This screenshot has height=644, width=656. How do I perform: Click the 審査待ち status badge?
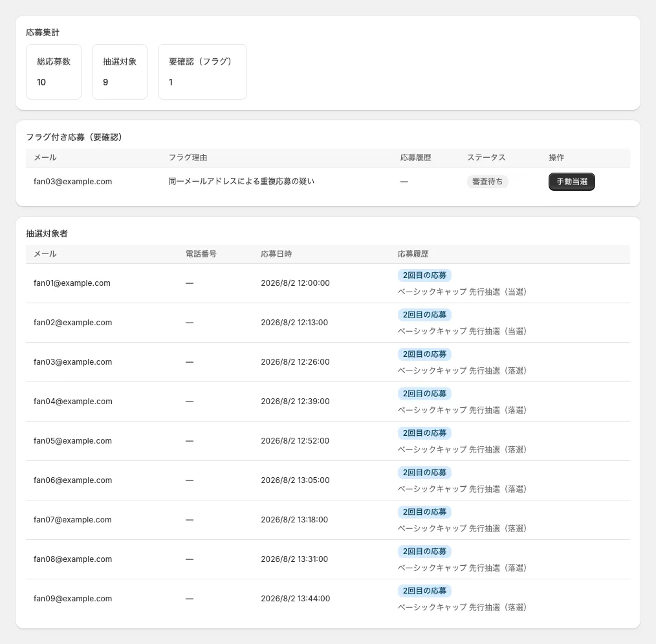487,182
